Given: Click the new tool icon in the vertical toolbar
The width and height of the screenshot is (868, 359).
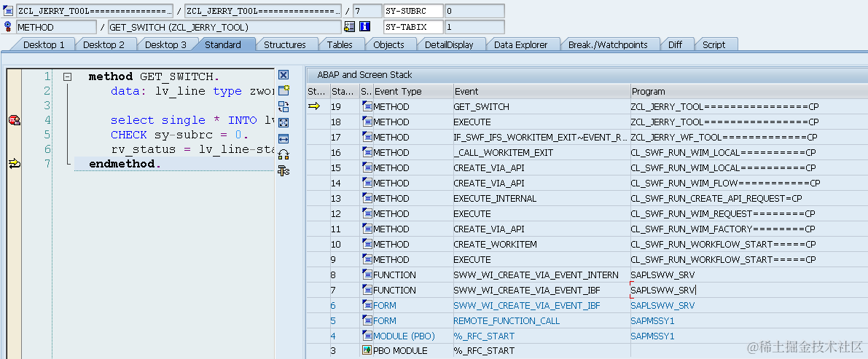Looking at the screenshot, I should click(284, 91).
